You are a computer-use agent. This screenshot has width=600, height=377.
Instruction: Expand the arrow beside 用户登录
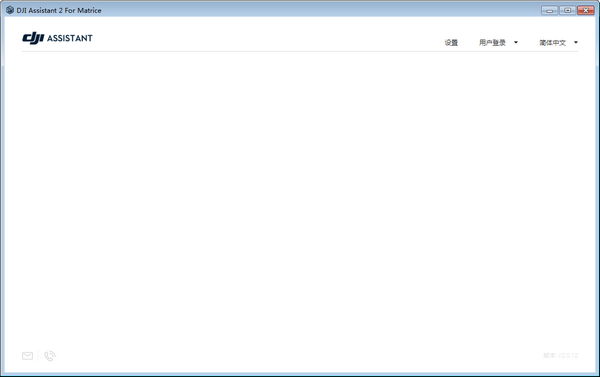[516, 42]
